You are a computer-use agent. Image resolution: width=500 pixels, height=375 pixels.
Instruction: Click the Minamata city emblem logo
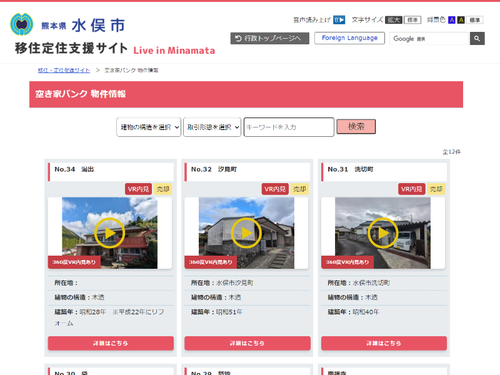[x=22, y=24]
